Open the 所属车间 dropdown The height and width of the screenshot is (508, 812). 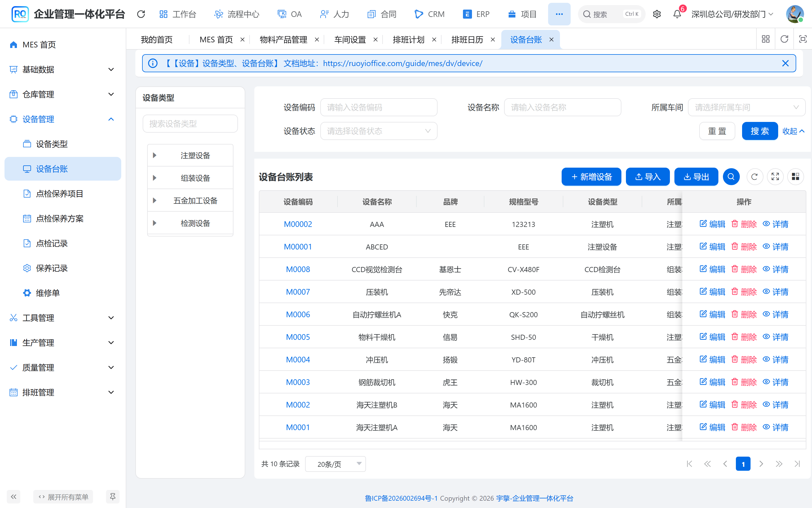(x=747, y=108)
